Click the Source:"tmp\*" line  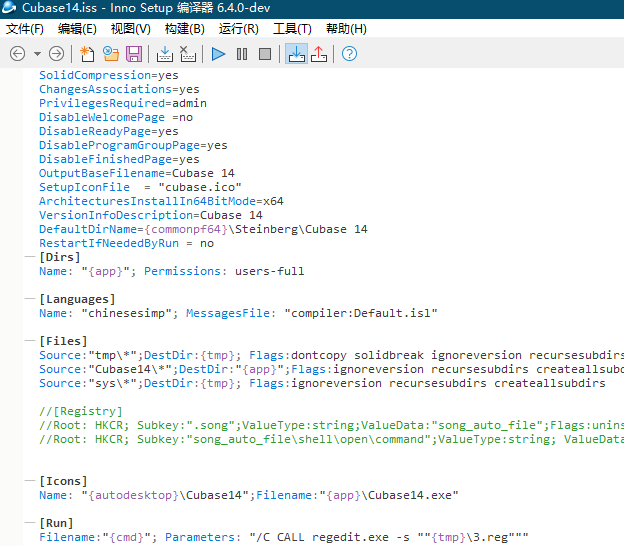[x=332, y=355]
